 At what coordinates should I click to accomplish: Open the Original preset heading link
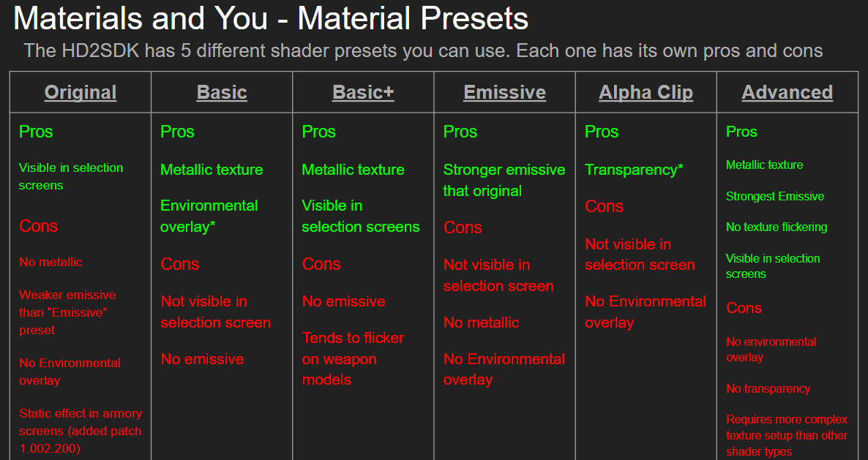click(x=81, y=92)
